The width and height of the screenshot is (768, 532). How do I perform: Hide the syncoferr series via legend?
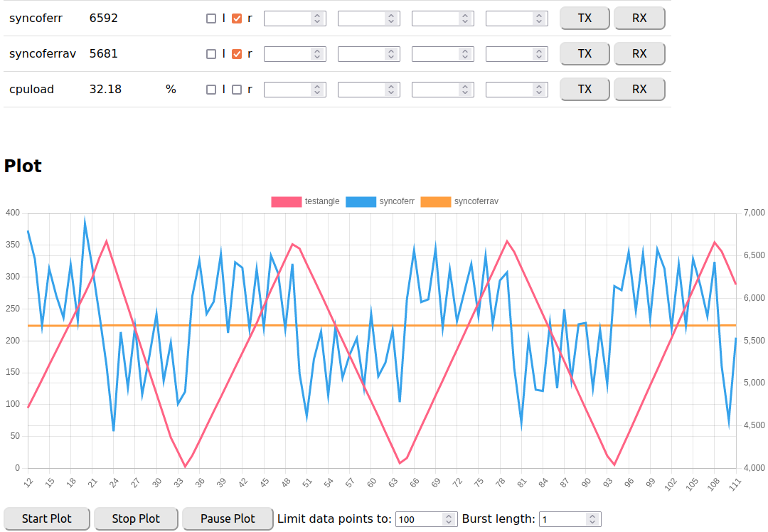click(361, 202)
